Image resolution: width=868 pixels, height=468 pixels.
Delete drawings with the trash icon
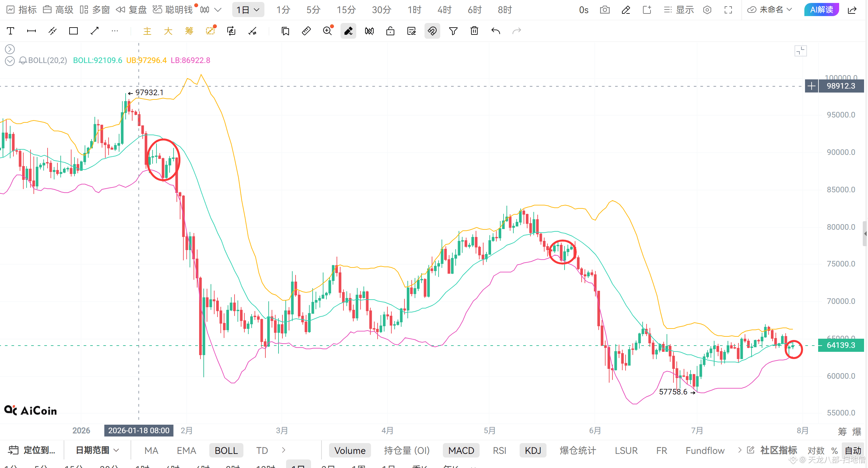pyautogui.click(x=474, y=31)
